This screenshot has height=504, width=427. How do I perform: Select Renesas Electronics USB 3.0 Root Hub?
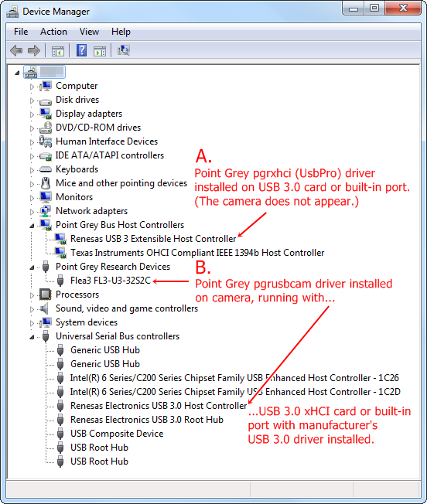point(147,420)
